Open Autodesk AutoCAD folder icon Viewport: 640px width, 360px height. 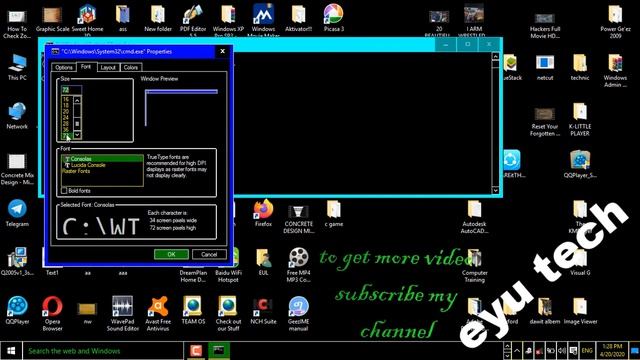(x=474, y=216)
